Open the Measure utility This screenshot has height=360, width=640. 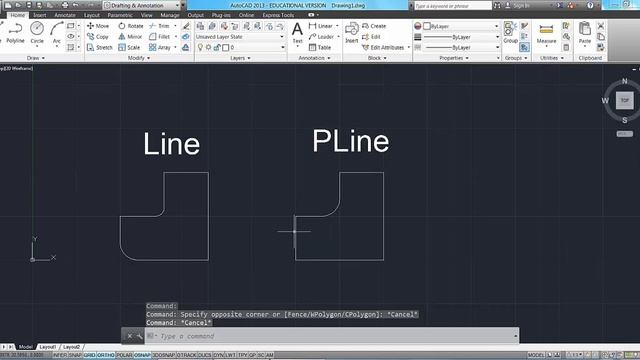546,33
